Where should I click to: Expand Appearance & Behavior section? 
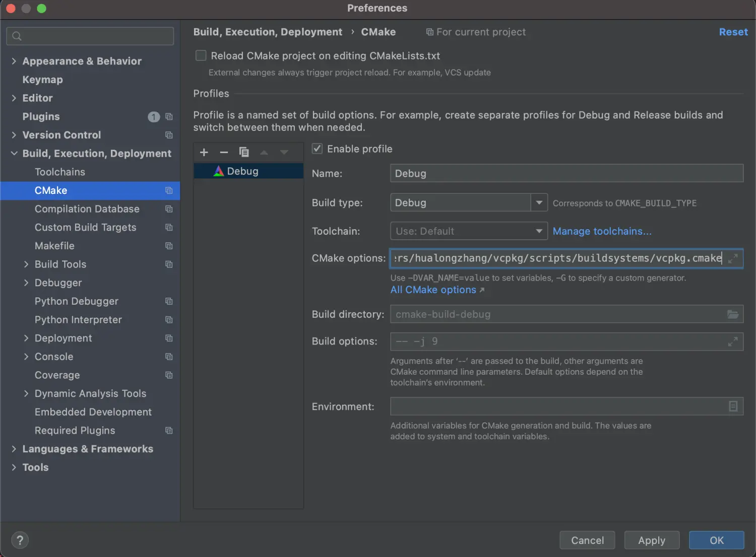[14, 61]
